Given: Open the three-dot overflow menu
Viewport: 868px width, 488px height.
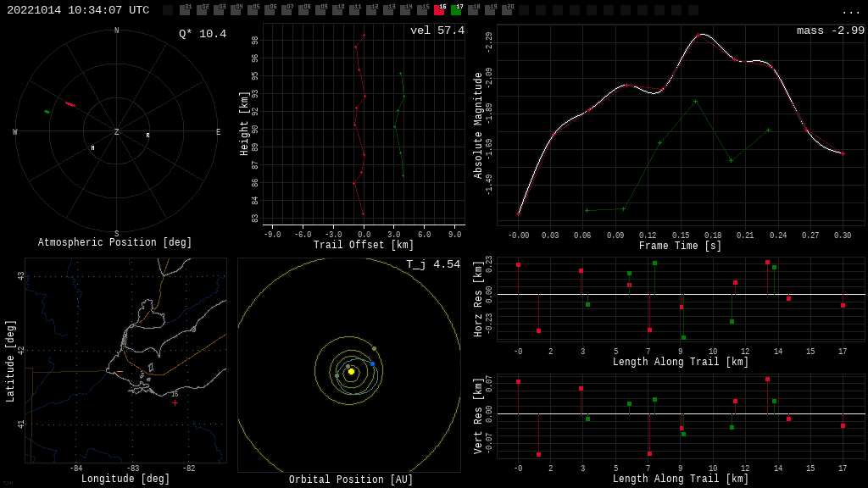Looking at the screenshot, I should (850, 12).
